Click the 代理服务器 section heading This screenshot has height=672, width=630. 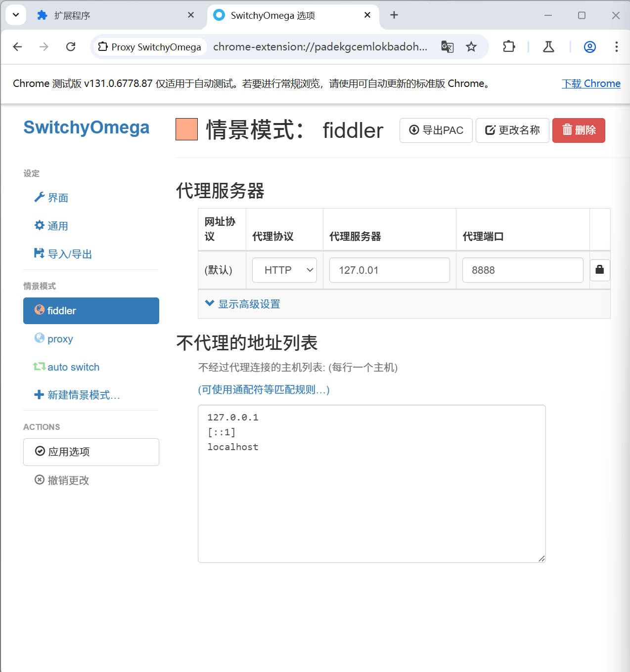coord(220,191)
